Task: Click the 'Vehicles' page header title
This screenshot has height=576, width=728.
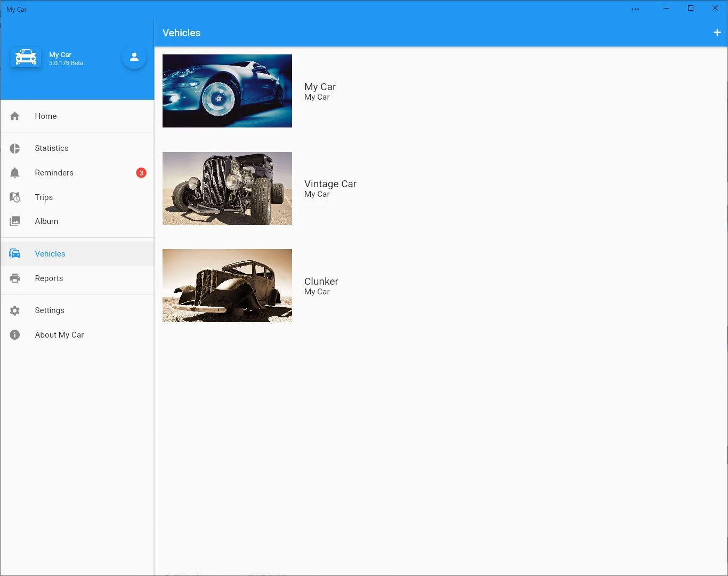Action: click(181, 33)
